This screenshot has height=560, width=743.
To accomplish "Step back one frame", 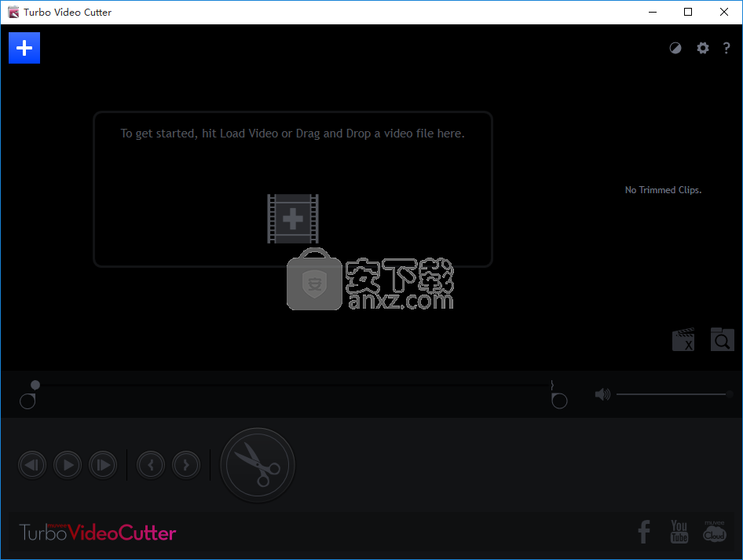I will pos(32,465).
